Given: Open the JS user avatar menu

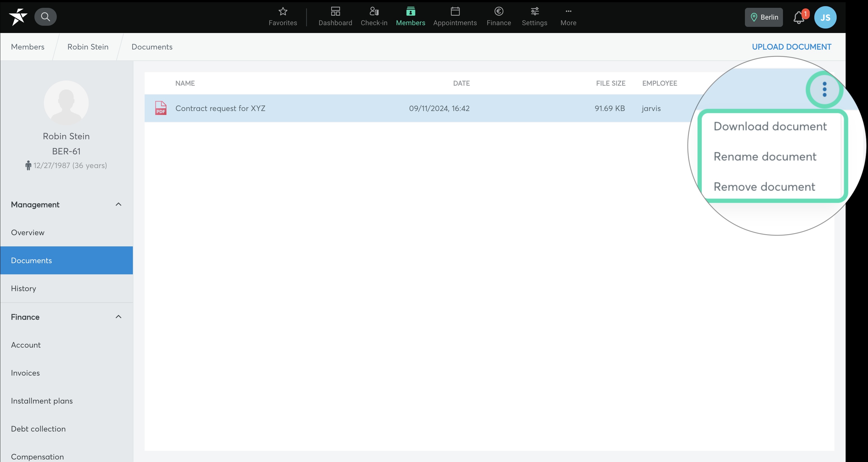Looking at the screenshot, I should pos(825,18).
